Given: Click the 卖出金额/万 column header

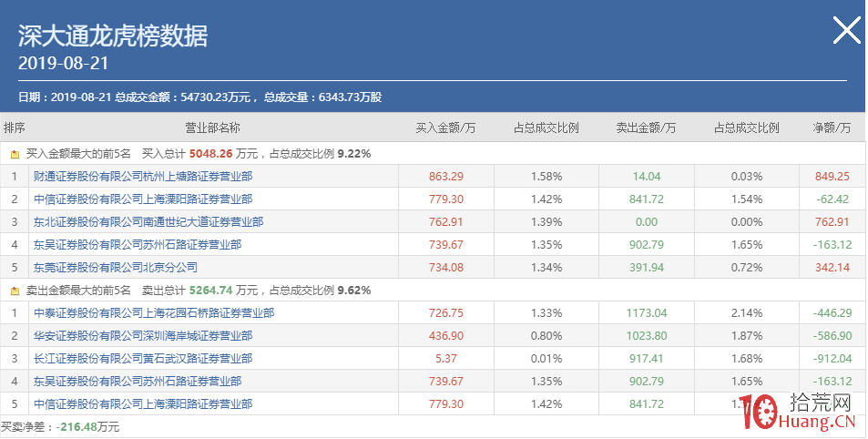Looking at the screenshot, I should coord(646,128).
